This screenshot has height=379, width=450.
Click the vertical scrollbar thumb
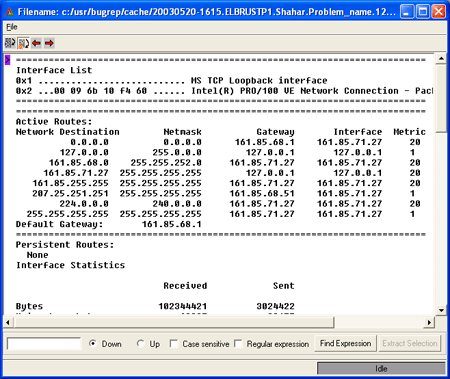tap(441, 98)
